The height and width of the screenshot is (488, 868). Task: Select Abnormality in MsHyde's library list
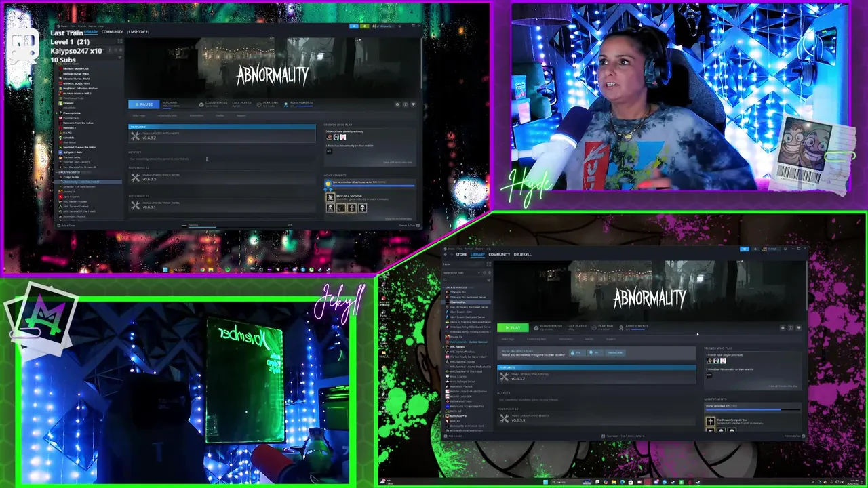click(x=88, y=182)
